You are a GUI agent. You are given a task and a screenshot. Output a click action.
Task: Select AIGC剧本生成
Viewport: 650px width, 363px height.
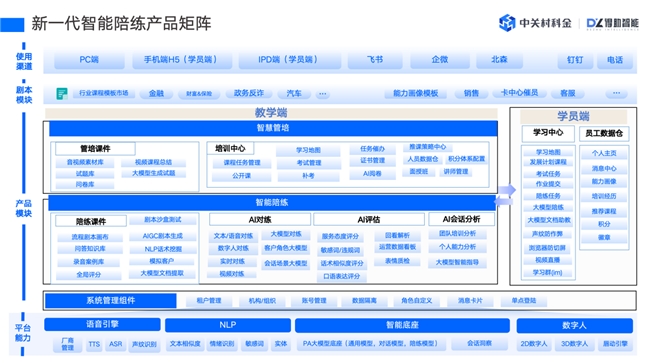coord(162,236)
